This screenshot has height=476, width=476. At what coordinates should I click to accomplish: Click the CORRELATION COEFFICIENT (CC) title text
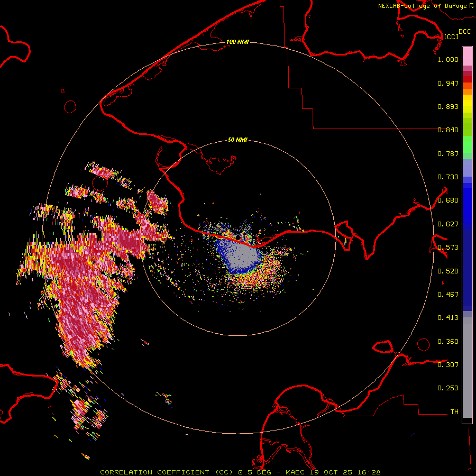pos(167,472)
